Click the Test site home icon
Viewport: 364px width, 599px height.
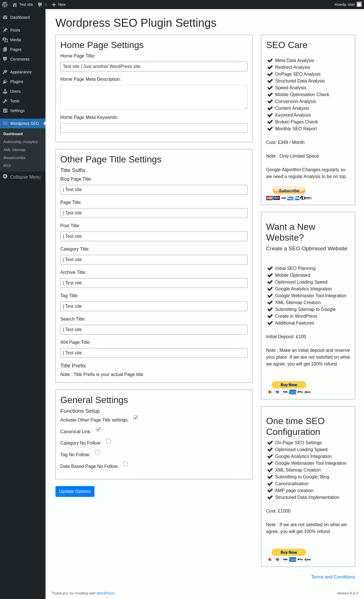pyautogui.click(x=15, y=5)
